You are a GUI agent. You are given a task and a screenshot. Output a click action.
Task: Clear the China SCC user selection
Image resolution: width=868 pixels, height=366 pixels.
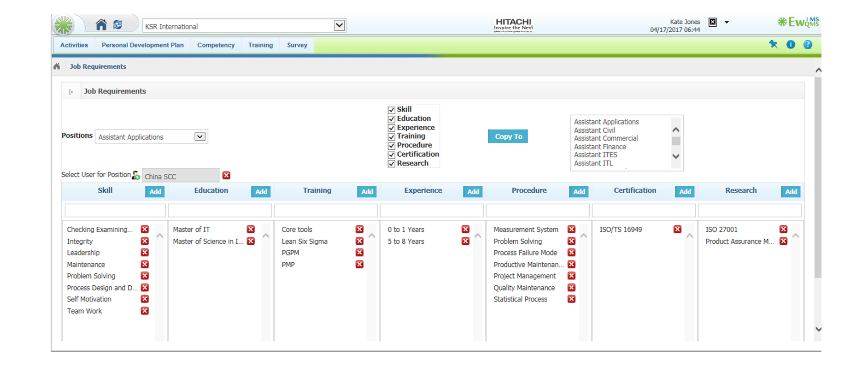click(226, 175)
